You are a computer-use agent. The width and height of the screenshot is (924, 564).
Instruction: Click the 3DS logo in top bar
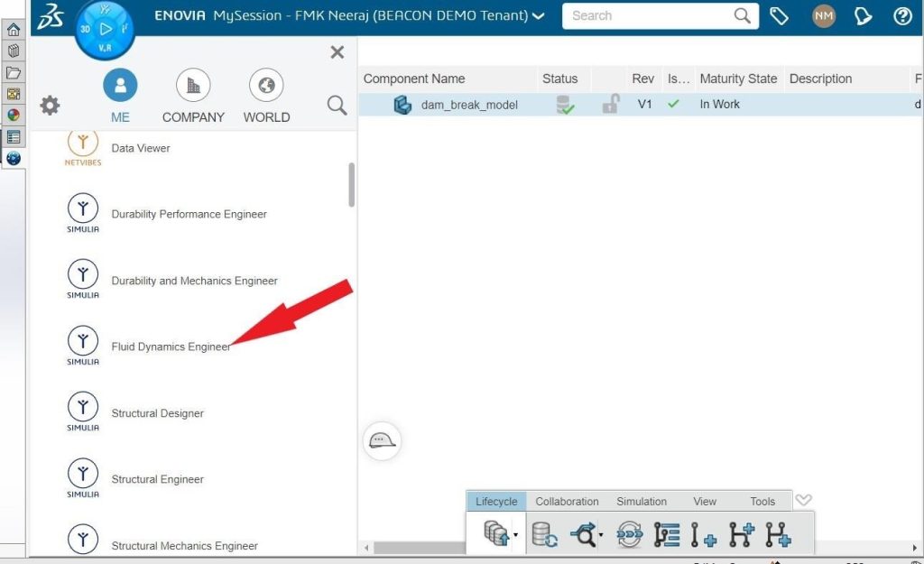point(51,16)
